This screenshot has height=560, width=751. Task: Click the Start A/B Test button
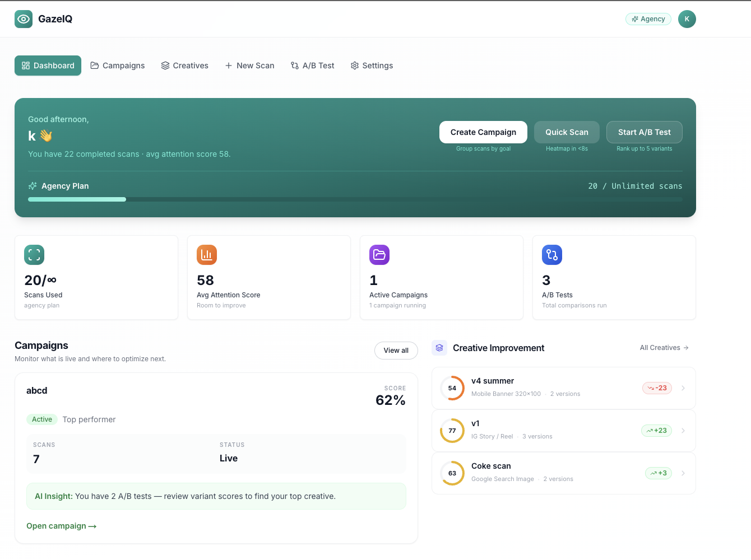coord(645,132)
